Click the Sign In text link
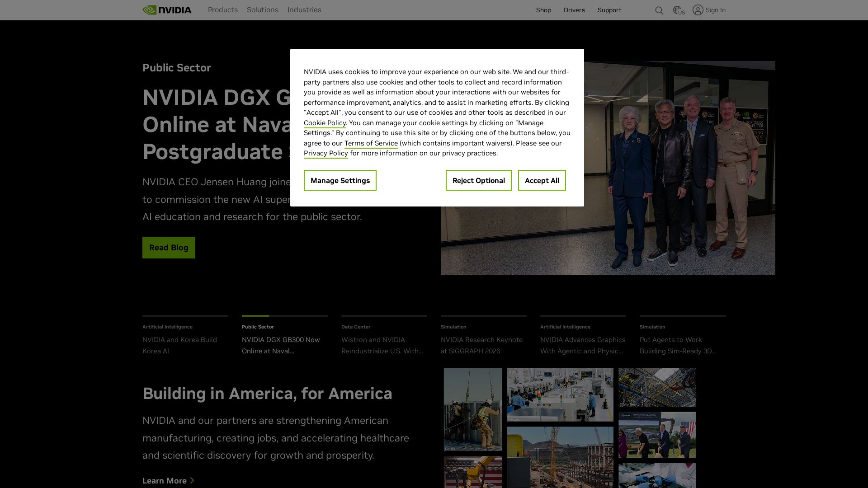The width and height of the screenshot is (868, 488). click(x=715, y=10)
